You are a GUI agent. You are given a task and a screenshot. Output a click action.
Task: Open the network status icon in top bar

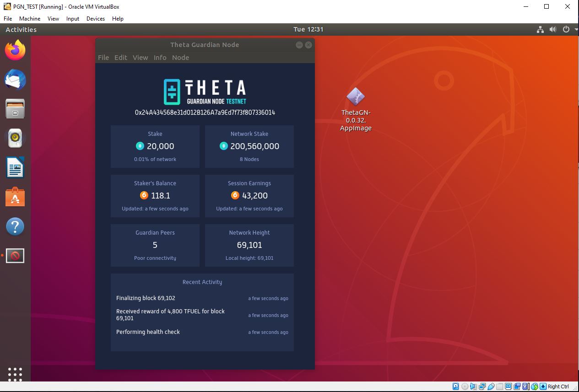(x=540, y=29)
